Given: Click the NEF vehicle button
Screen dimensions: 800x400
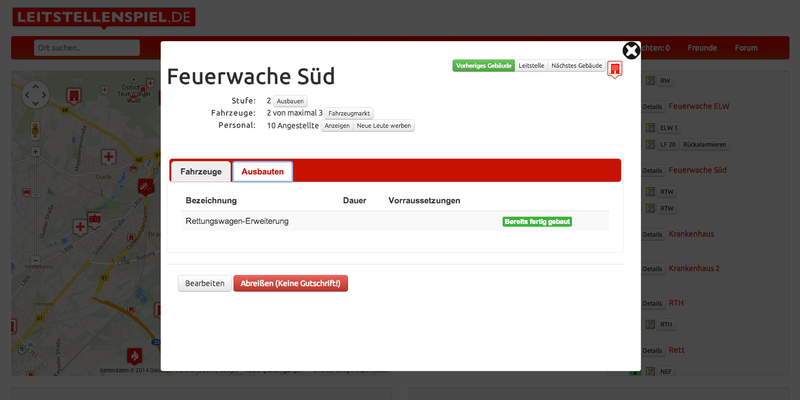Looking at the screenshot, I should (666, 371).
